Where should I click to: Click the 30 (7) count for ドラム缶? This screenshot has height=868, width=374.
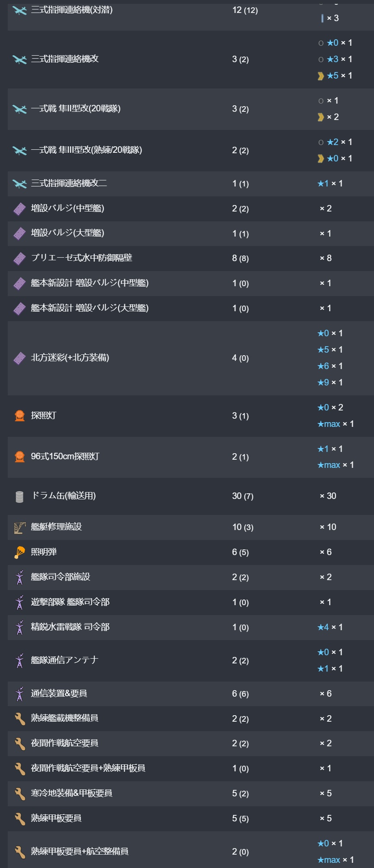243,496
